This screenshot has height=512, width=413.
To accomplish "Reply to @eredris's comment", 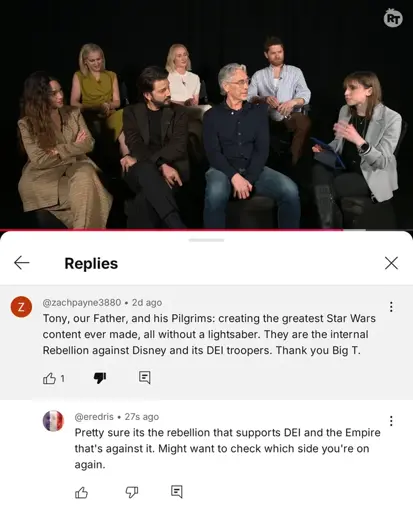I will pyautogui.click(x=177, y=492).
